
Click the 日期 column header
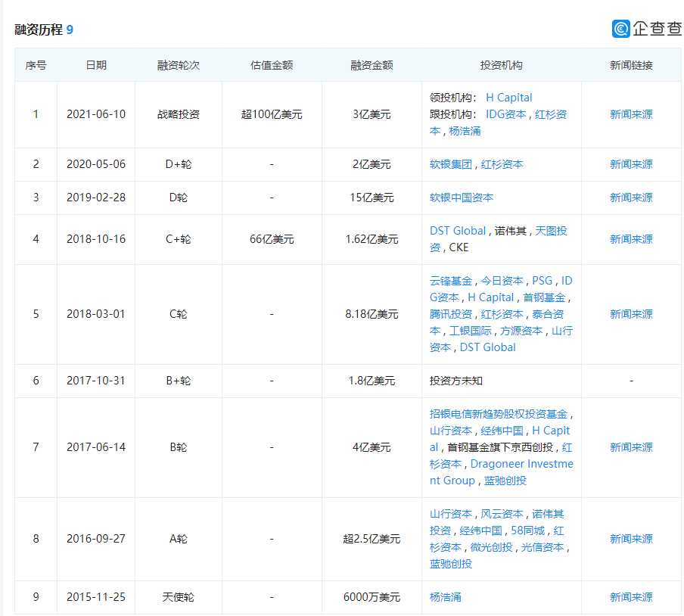pos(96,65)
